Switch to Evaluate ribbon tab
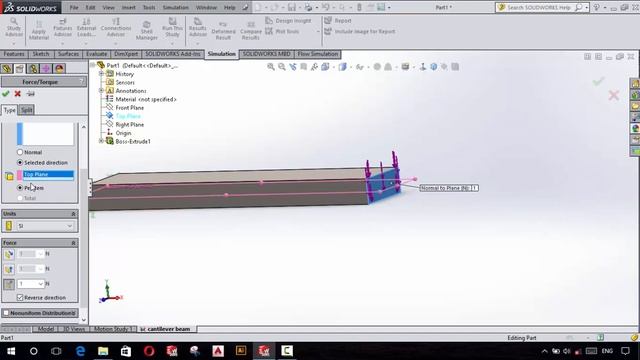 click(x=97, y=54)
